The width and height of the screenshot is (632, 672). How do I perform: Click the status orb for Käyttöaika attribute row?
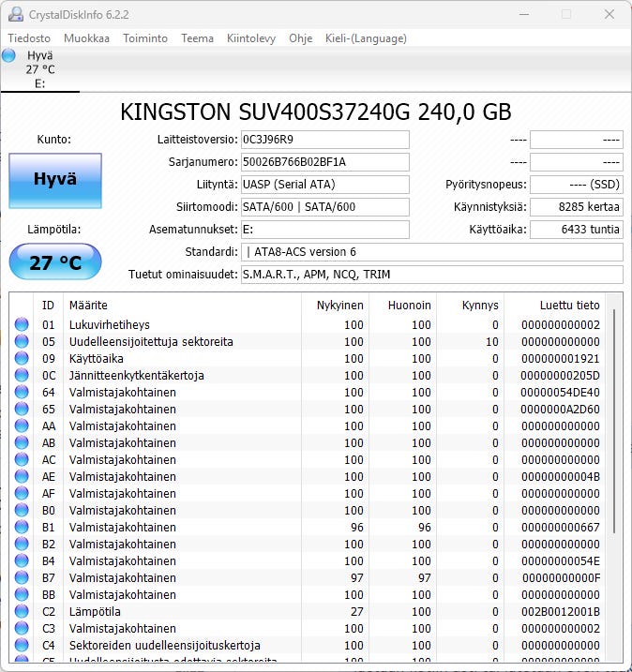[22, 359]
